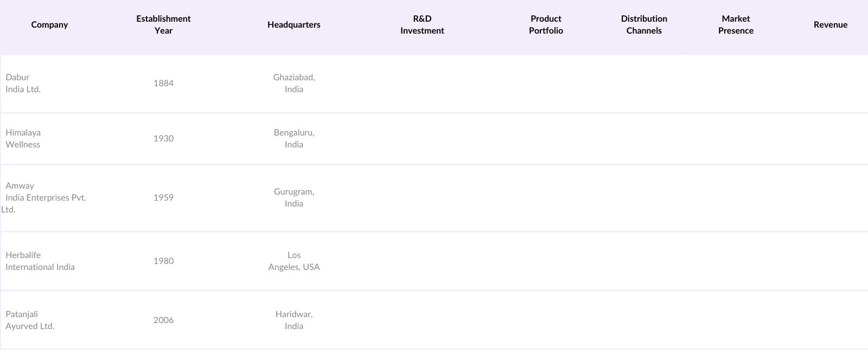Image resolution: width=868 pixels, height=354 pixels.
Task: Select the R&D Investment column header
Action: point(422,25)
